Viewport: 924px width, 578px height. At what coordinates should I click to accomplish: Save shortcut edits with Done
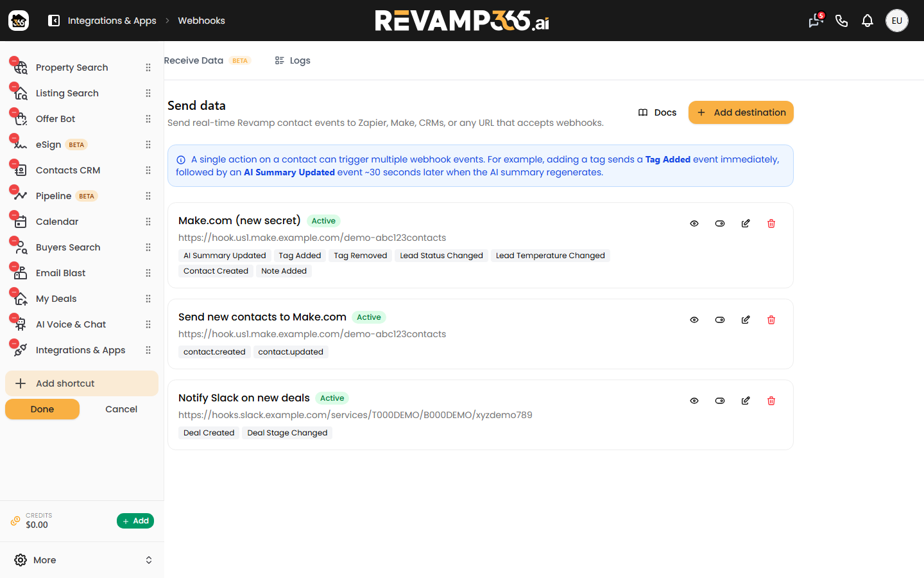click(x=42, y=409)
